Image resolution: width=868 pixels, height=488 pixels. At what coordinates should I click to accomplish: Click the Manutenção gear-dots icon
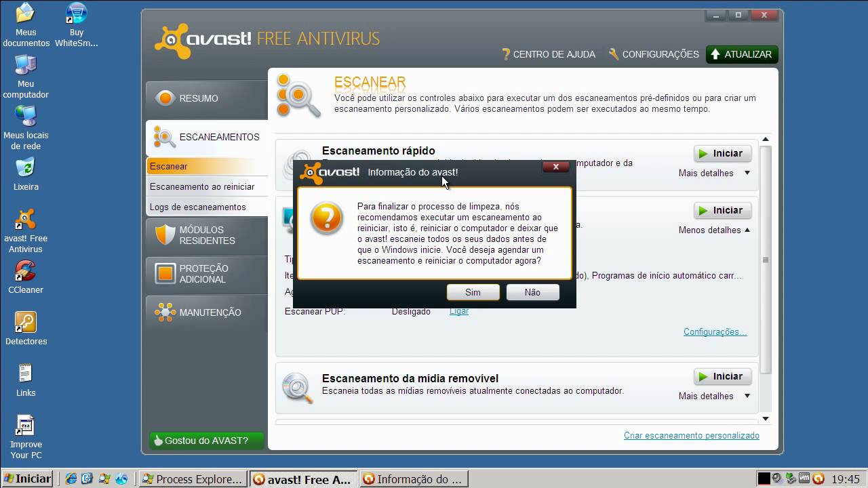point(165,312)
